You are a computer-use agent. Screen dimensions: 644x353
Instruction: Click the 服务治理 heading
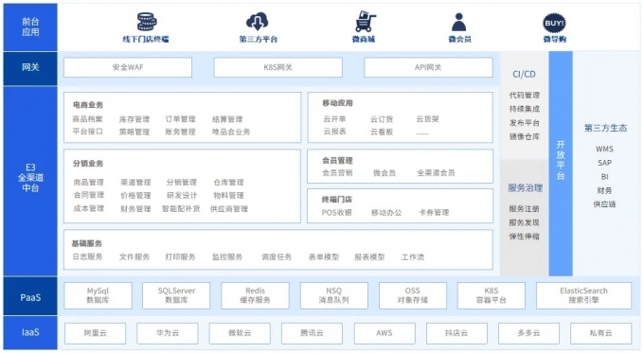coord(526,188)
